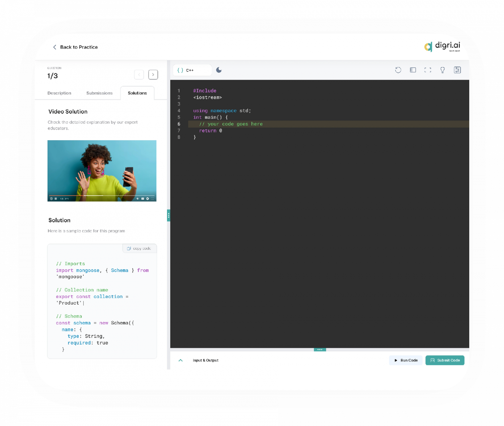504x426 pixels.
Task: Toggle dark mode with the moon icon
Action: (219, 70)
